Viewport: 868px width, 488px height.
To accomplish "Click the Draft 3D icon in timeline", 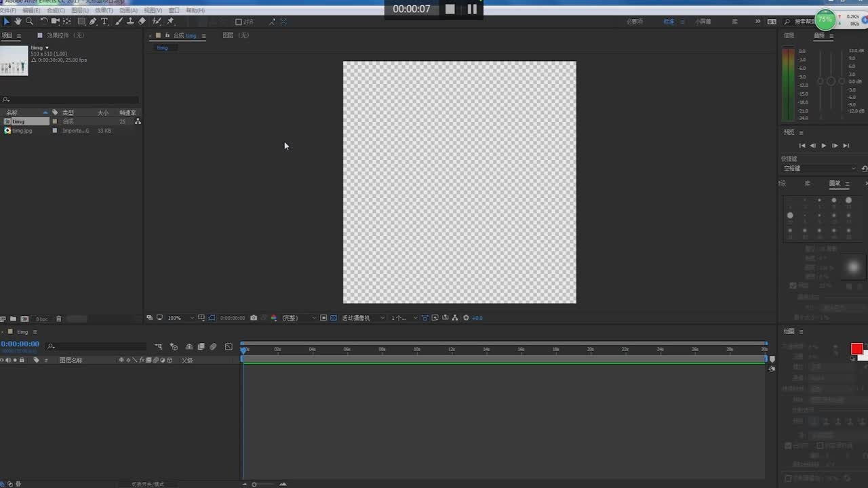I will tap(174, 347).
